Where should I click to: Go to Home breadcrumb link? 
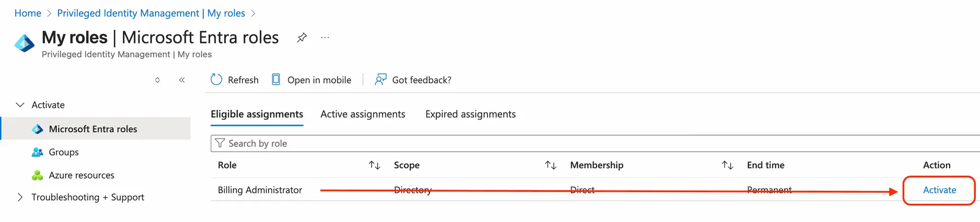click(28, 13)
